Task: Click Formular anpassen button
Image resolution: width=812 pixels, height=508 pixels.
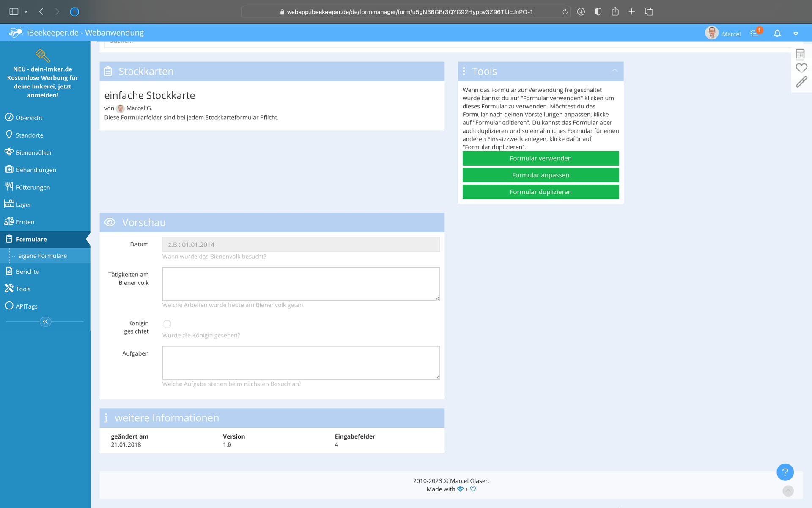Action: (x=540, y=175)
